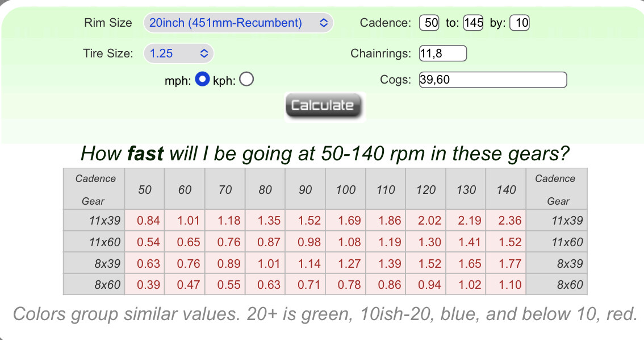Screen dimensions: 644x340
Task: Click the 50 cadence column header
Action: click(145, 189)
